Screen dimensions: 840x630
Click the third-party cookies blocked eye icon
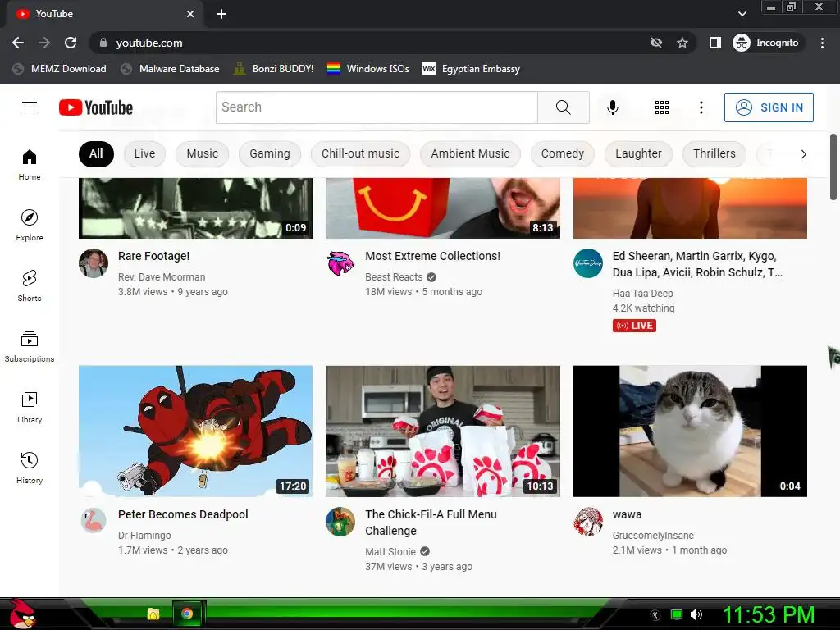pos(655,43)
